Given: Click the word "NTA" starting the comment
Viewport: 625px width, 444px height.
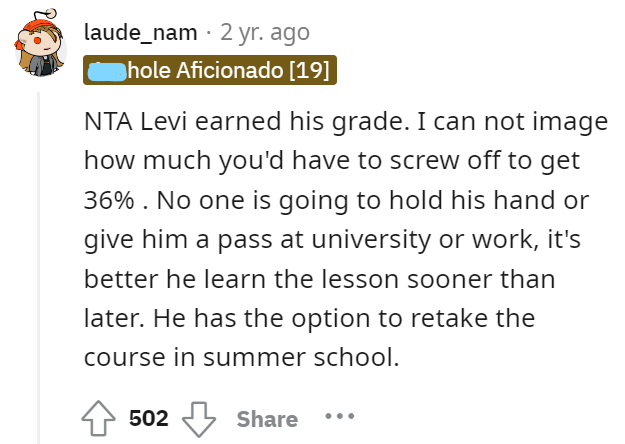Looking at the screenshot, I should click(108, 121).
